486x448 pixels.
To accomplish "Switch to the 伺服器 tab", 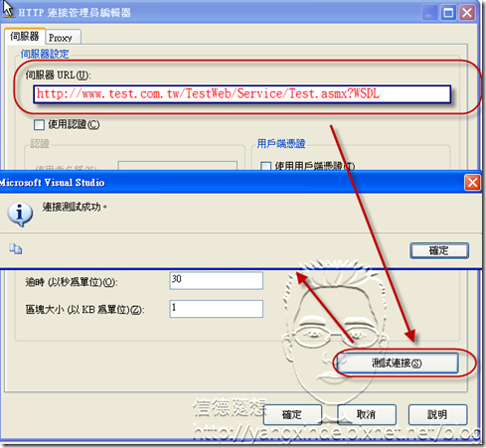I will (x=25, y=36).
